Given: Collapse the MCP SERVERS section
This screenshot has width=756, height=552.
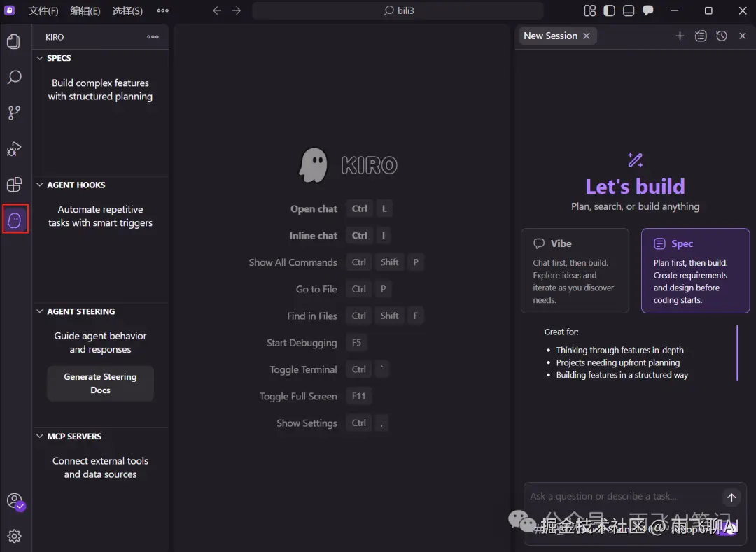Looking at the screenshot, I should 39,437.
